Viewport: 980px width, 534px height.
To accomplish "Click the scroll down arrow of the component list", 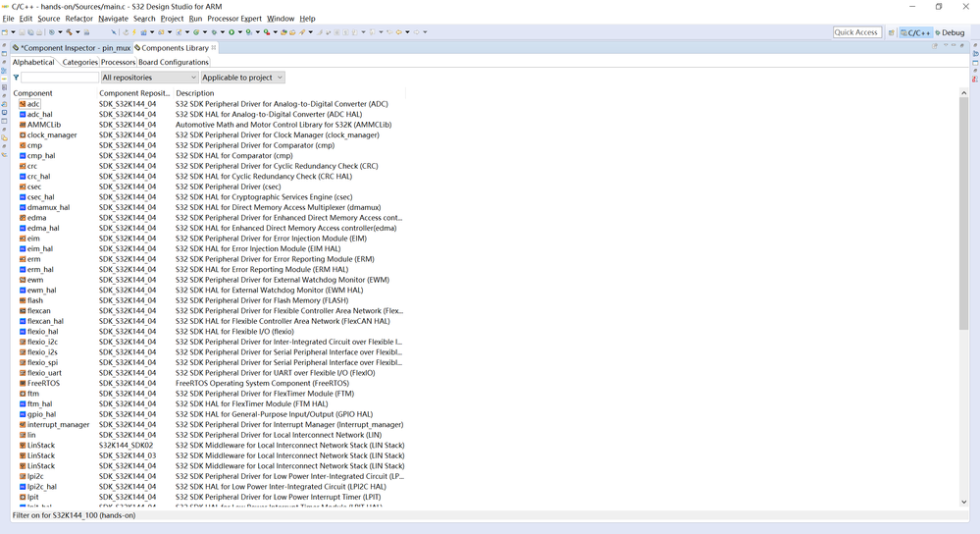I will tap(963, 502).
